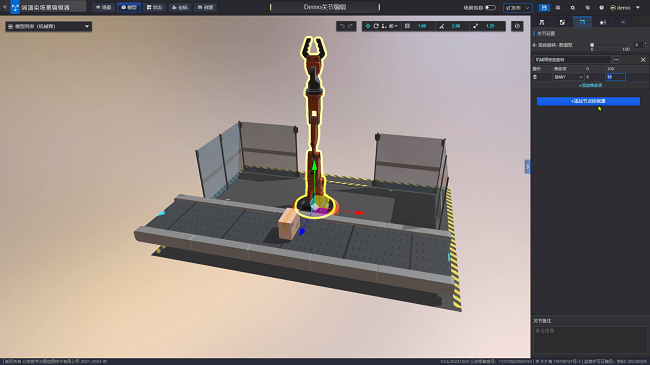Click the joint value slider handle
This screenshot has height=365, width=650.
pyautogui.click(x=592, y=45)
